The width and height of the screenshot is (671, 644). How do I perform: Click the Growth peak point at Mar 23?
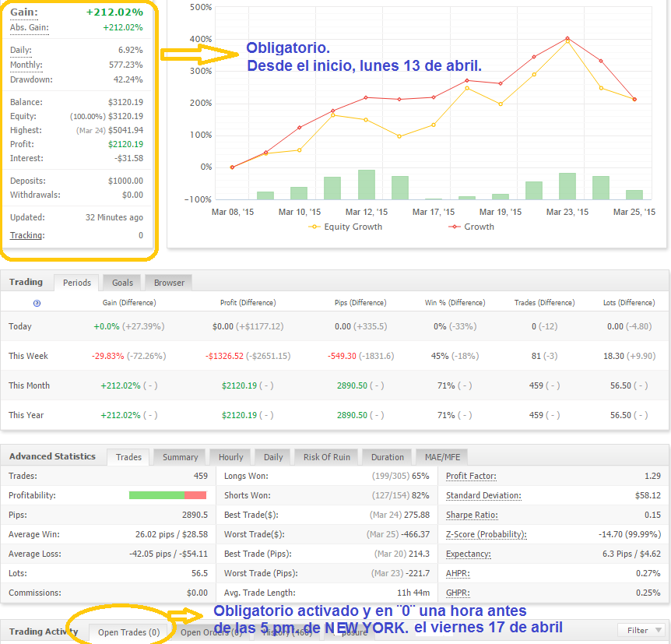point(567,38)
